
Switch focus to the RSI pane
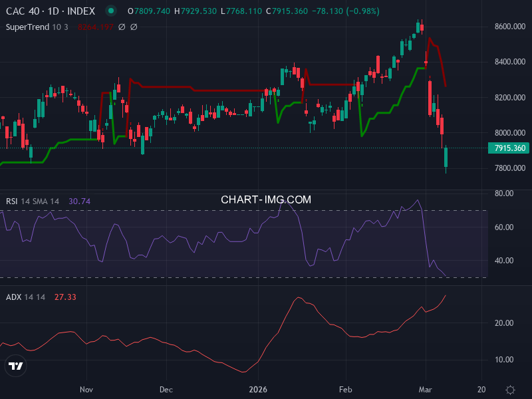coord(266,239)
